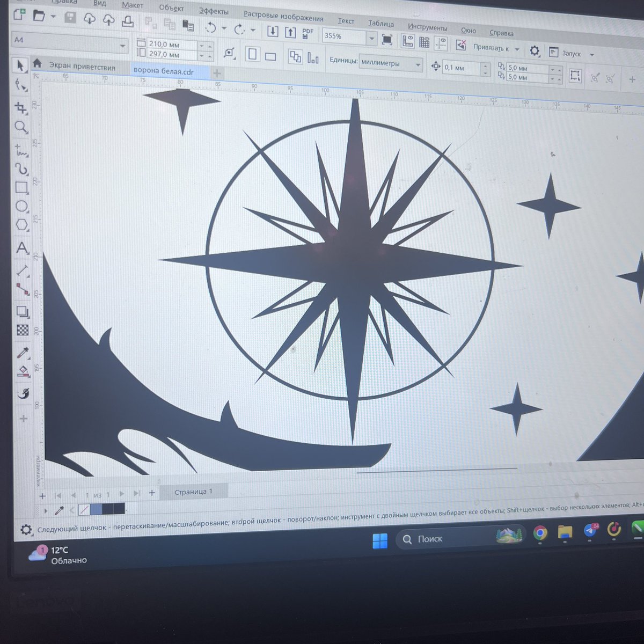Select the Color Eyedropper tool
The width and height of the screenshot is (644, 644).
pyautogui.click(x=23, y=352)
